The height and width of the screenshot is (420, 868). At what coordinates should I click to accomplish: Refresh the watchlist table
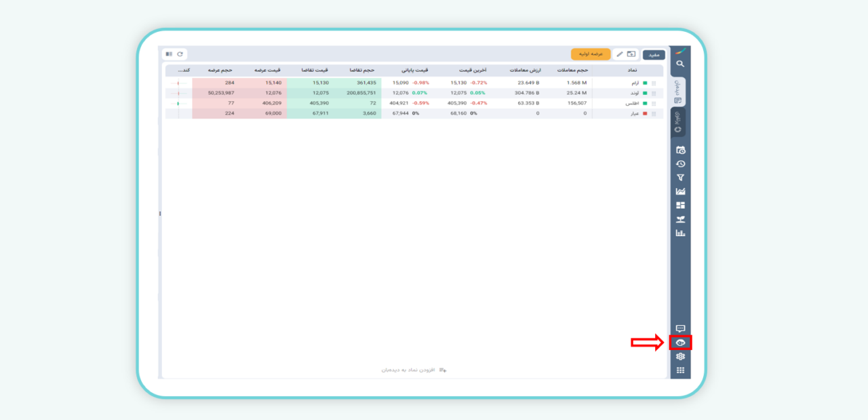coord(180,54)
